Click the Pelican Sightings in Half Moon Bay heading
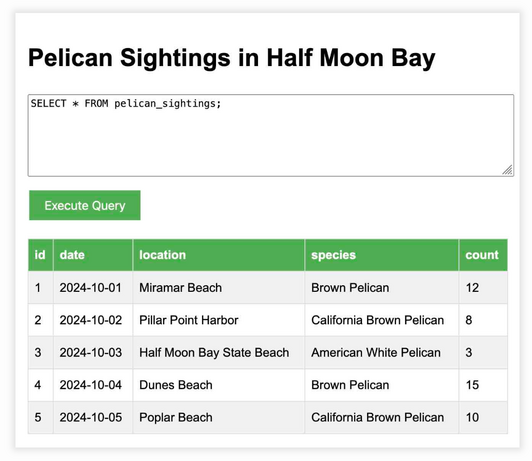 coord(232,58)
